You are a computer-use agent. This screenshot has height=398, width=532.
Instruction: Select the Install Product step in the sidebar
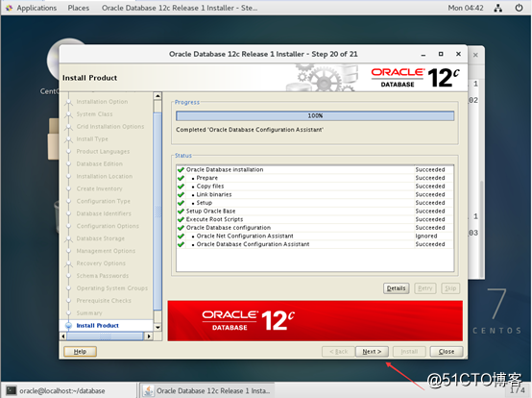[97, 325]
